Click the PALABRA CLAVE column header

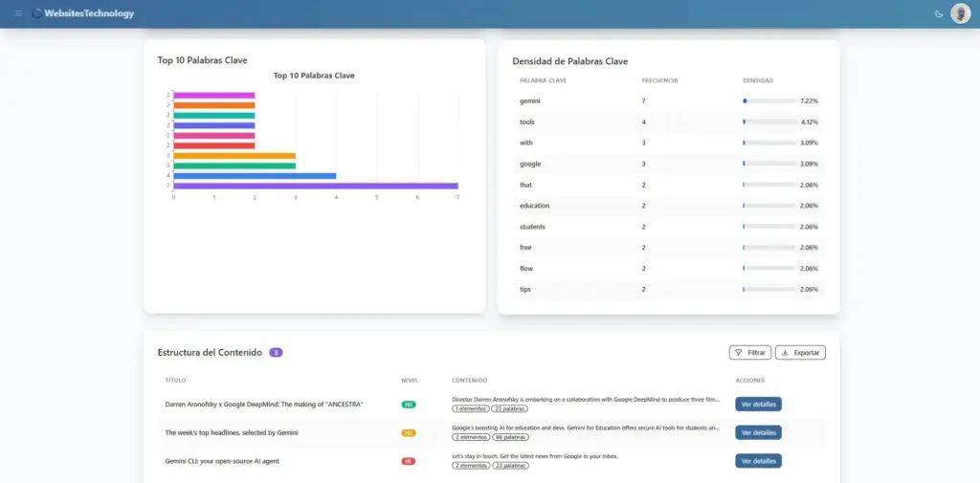pos(544,80)
